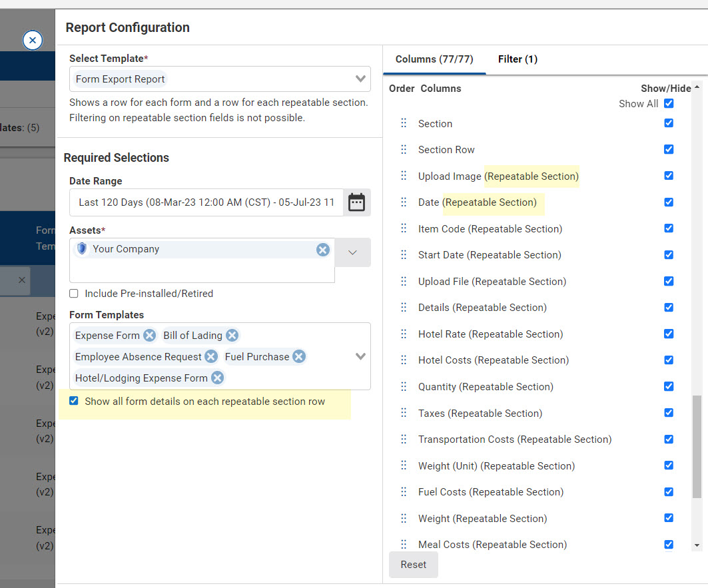Viewport: 708px width, 588px height.
Task: Close the Report Configuration panel
Action: tap(33, 40)
